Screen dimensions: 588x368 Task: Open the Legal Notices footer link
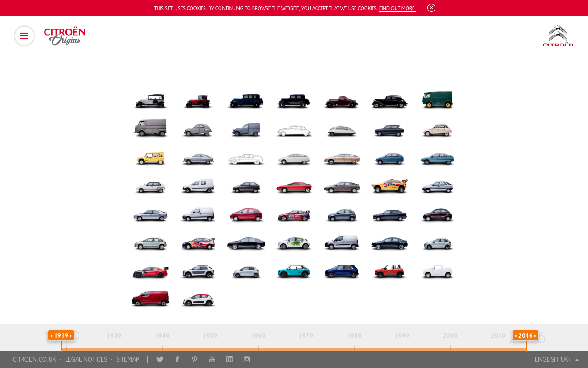coord(86,359)
